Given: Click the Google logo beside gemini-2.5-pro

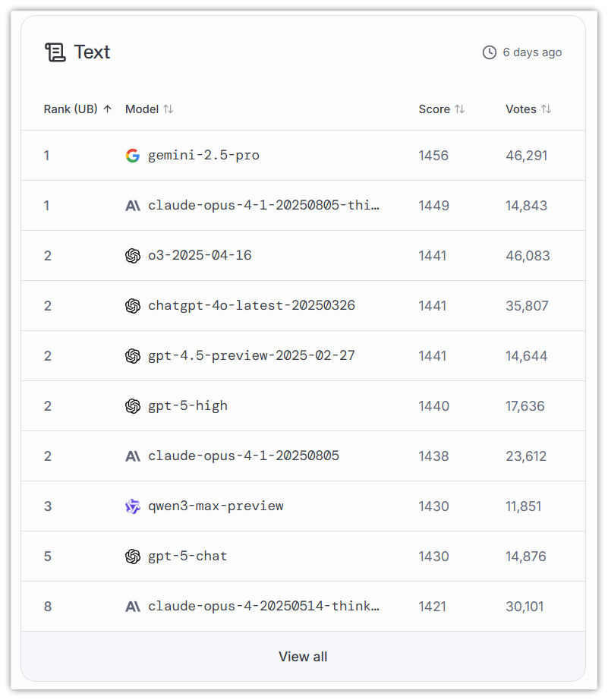Looking at the screenshot, I should (x=133, y=156).
